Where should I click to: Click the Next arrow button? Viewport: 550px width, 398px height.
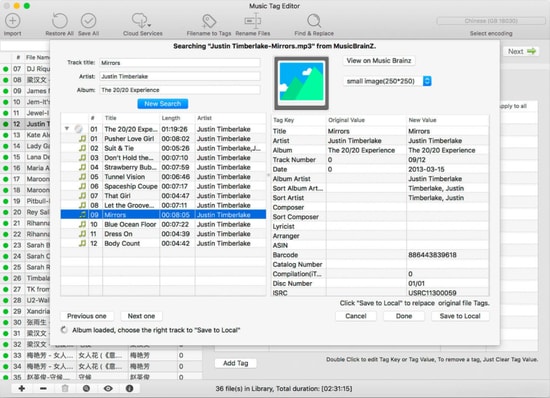tap(522, 52)
